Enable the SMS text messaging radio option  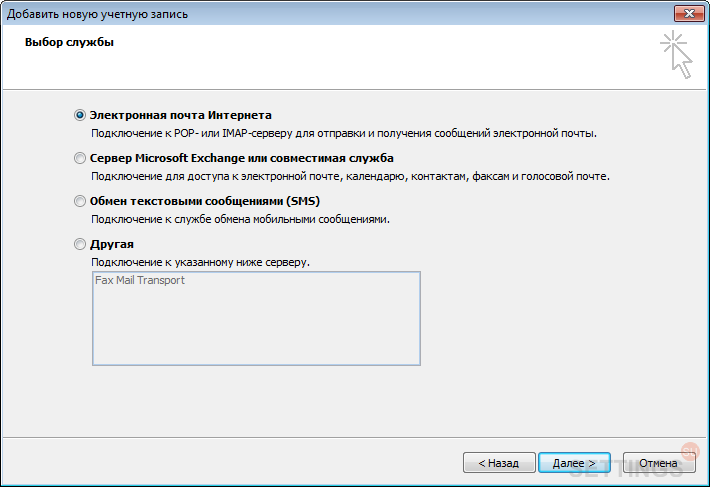[x=80, y=201]
